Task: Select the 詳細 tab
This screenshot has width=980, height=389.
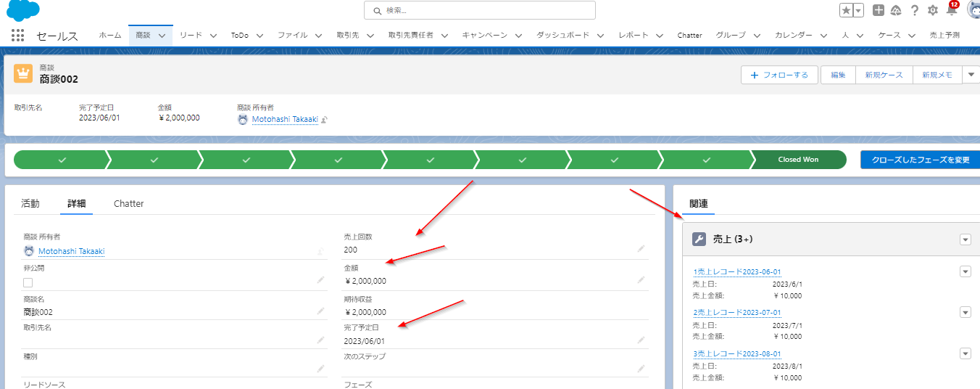Action: [x=76, y=203]
